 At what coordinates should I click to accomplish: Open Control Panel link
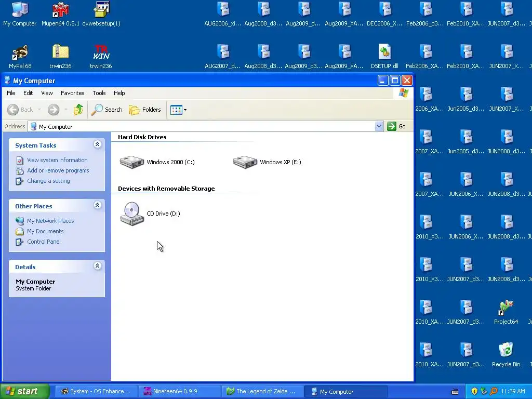44,242
